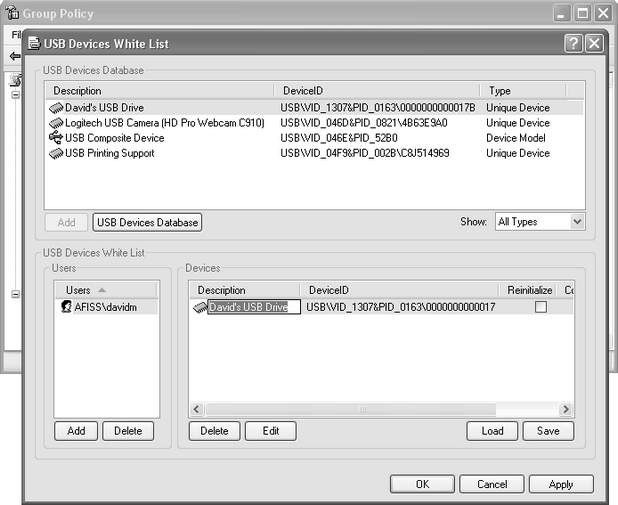
Task: Click David's USB Drive icon in database list
Action: pyautogui.click(x=56, y=107)
